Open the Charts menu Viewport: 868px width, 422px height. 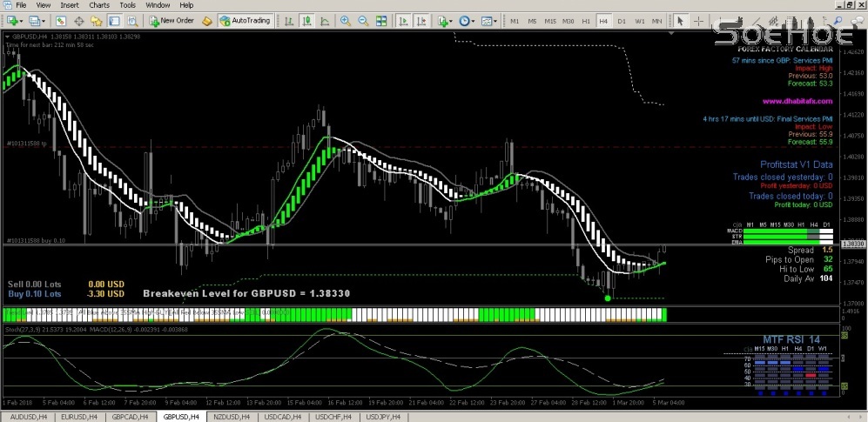(99, 5)
